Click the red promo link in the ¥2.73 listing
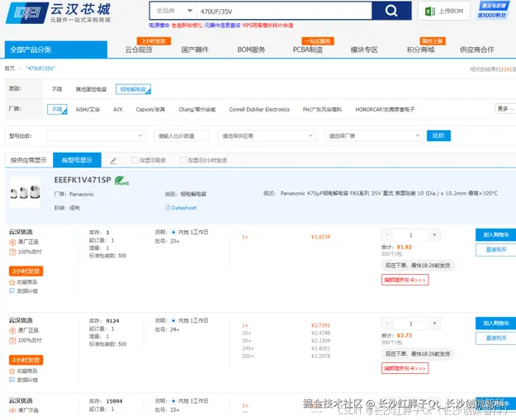 (x=405, y=368)
